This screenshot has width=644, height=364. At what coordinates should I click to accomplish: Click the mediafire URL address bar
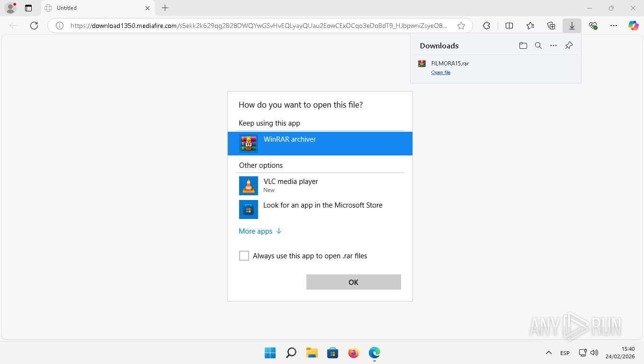point(258,26)
